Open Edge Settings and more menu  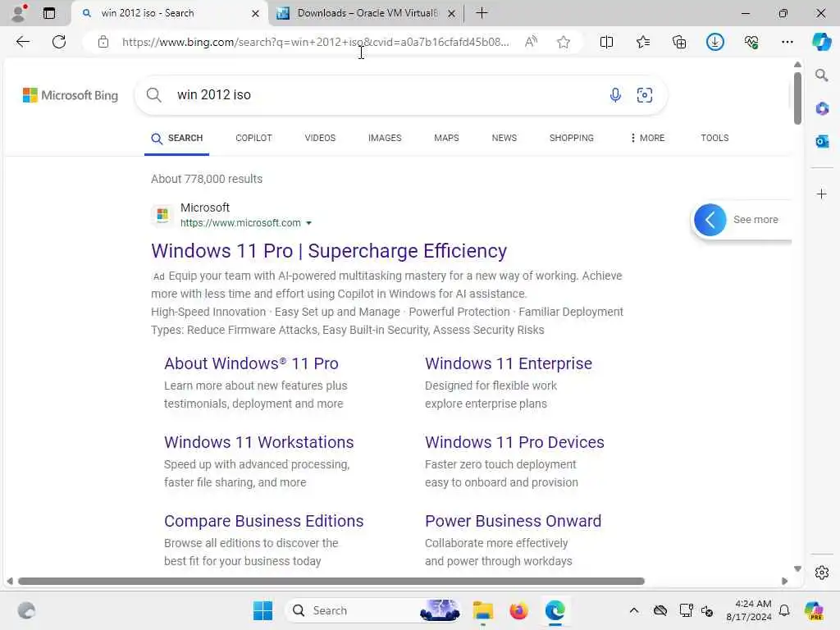point(787,42)
